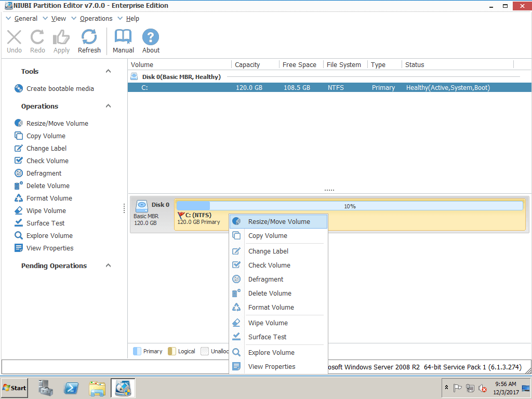Select the C: row in volume list
The image size is (532, 399).
(329, 87)
